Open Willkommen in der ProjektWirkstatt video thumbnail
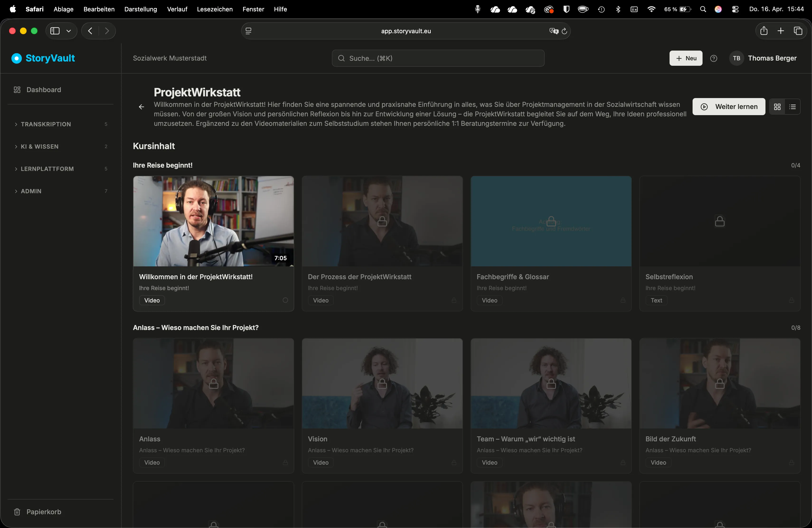The image size is (812, 528). 213,221
